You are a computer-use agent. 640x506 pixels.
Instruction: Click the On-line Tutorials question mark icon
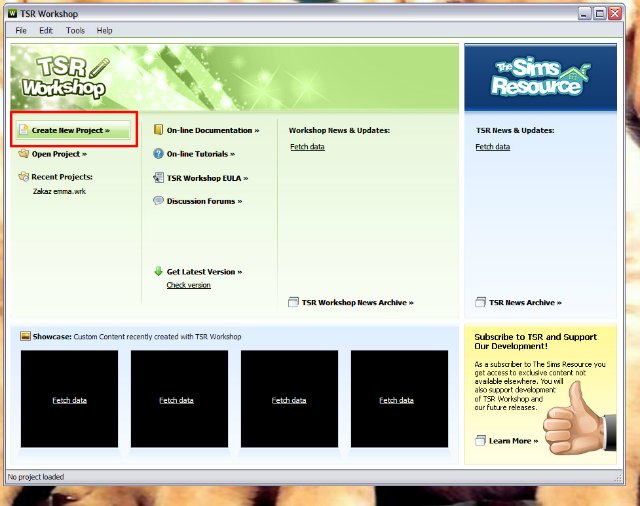coord(158,154)
